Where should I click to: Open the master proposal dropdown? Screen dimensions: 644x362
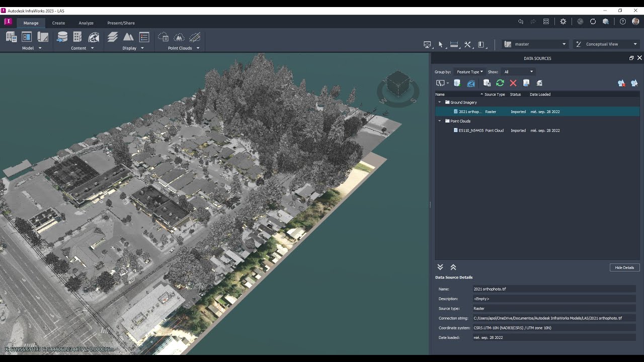535,44
